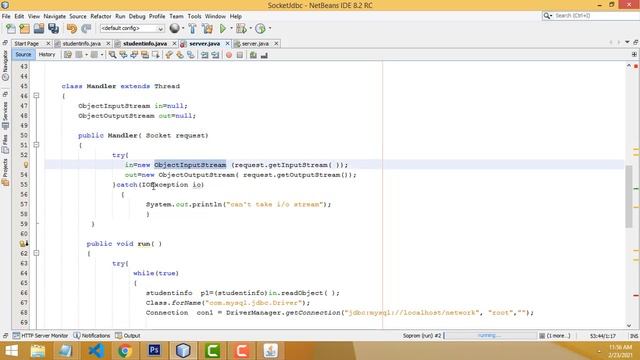The width and height of the screenshot is (640, 360).
Task: Click the lightbulb hint icon at line 53
Action: pyautogui.click(x=26, y=165)
